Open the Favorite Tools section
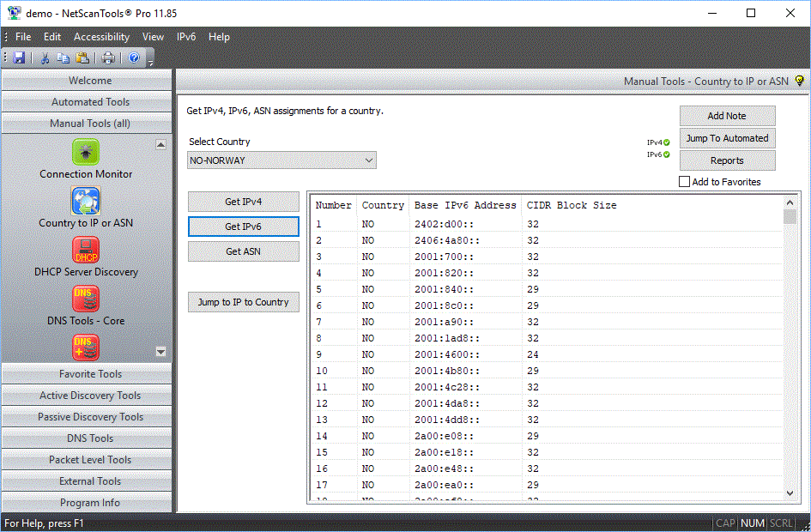Image resolution: width=811 pixels, height=532 pixels. pos(87,374)
